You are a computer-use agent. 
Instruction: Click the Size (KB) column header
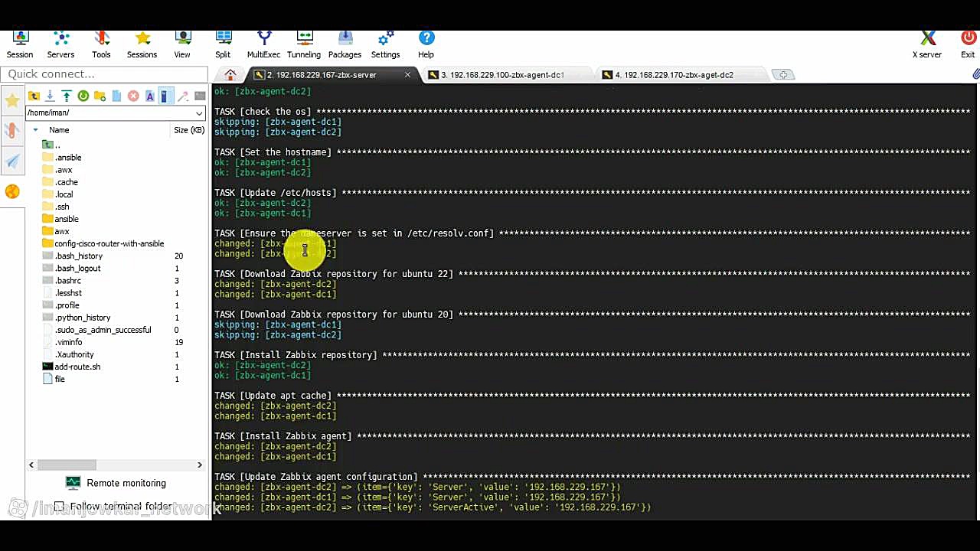click(189, 130)
